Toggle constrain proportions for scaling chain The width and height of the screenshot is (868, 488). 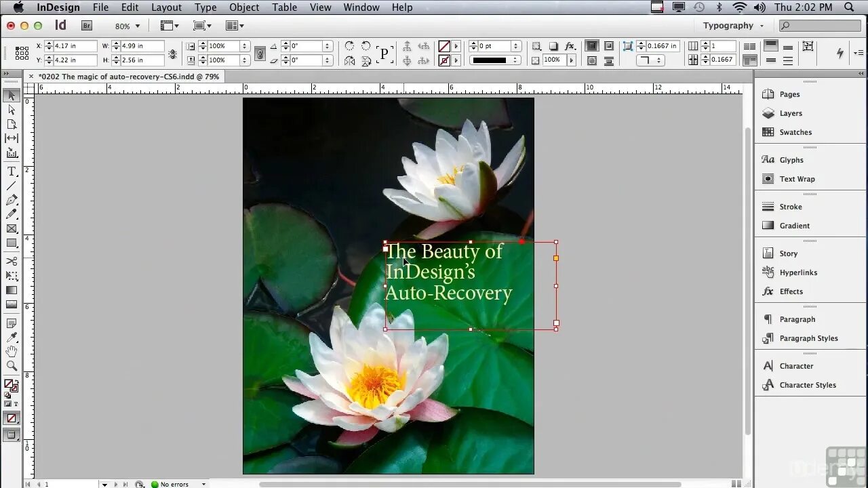click(260, 53)
